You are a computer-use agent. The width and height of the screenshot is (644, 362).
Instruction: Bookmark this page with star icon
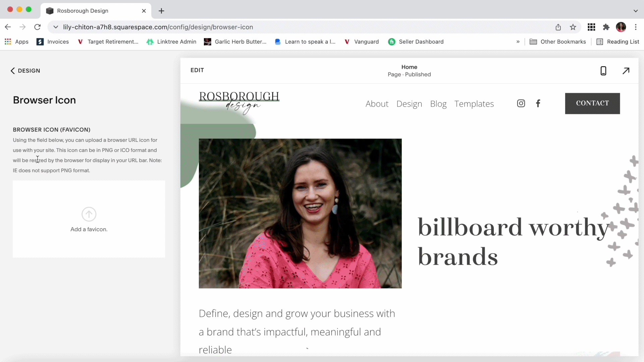(x=573, y=27)
